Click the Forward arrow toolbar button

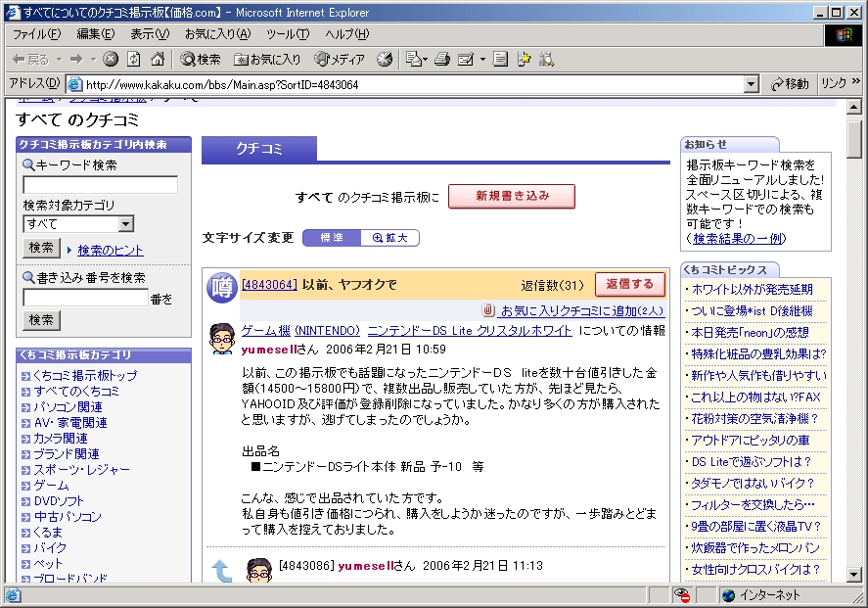point(76,60)
